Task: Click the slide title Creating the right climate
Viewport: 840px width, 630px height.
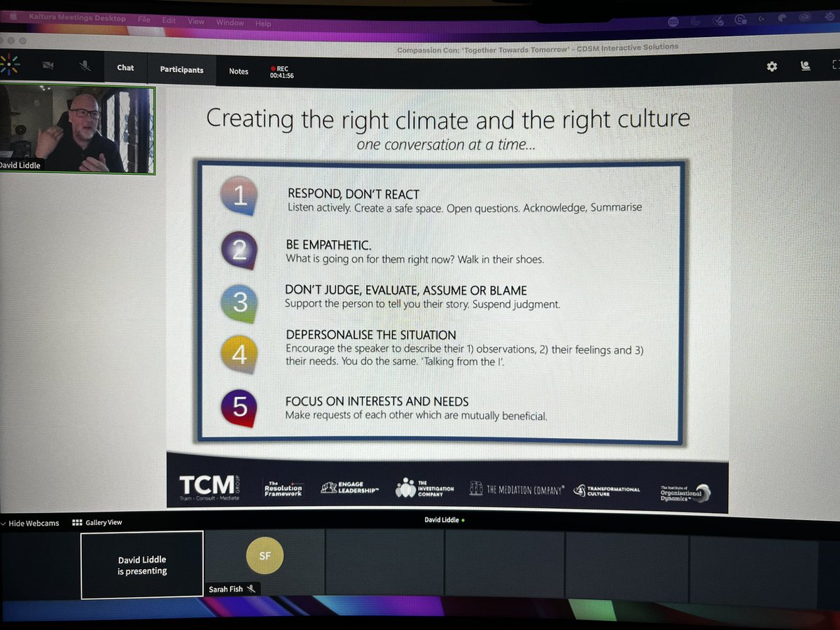Action: coord(448,119)
